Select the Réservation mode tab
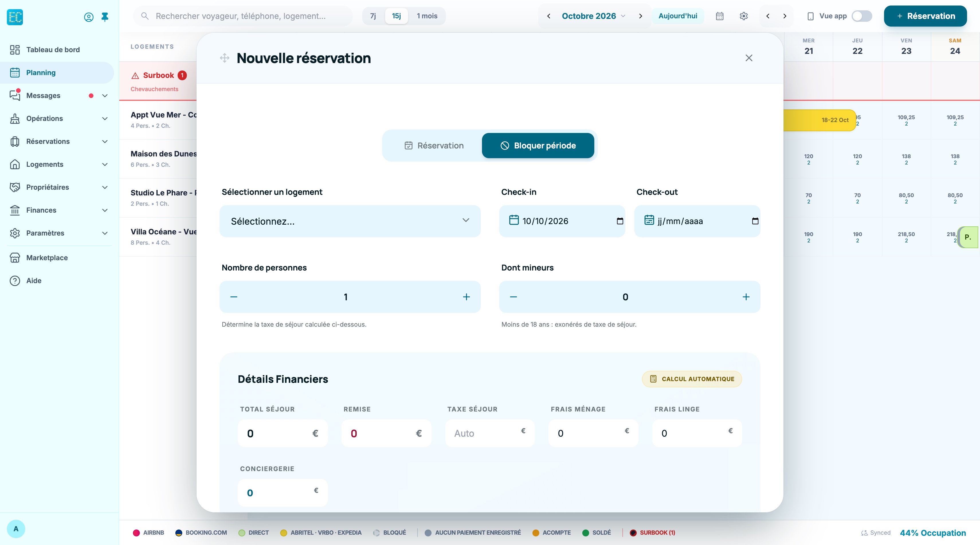The height and width of the screenshot is (545, 980). [x=434, y=146]
